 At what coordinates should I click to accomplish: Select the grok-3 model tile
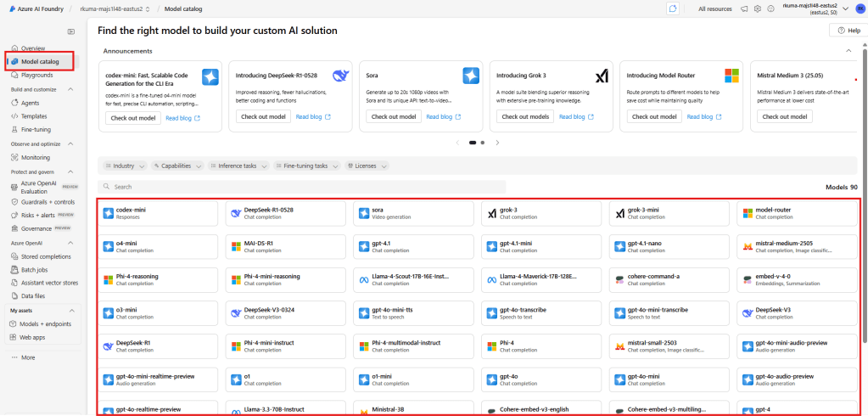tap(541, 213)
